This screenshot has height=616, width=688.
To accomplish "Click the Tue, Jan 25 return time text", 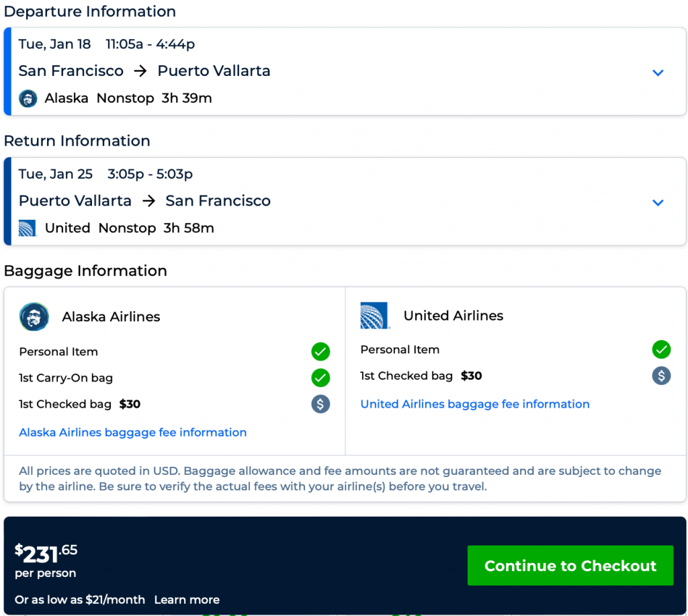I will tap(105, 174).
